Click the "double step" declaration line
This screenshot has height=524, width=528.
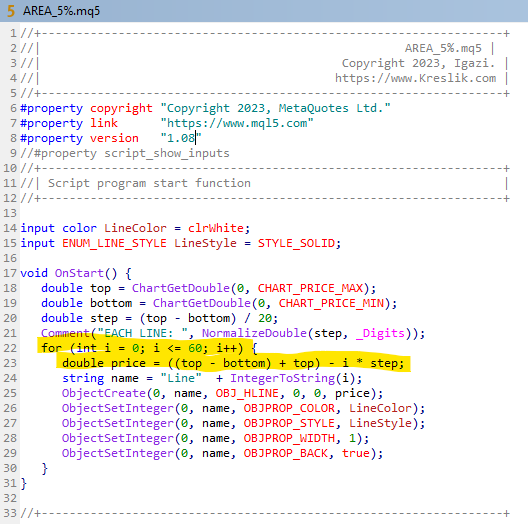(x=160, y=319)
